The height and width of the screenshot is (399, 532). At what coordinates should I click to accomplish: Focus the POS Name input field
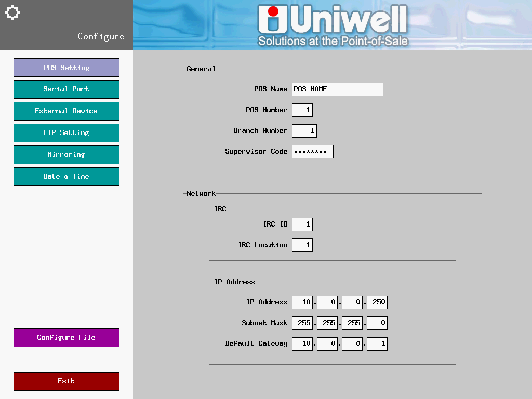[x=338, y=89]
